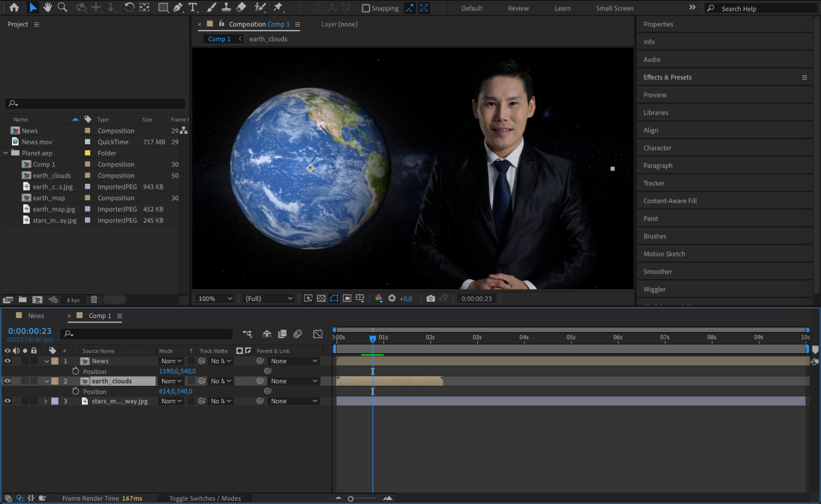The width and height of the screenshot is (821, 504).
Task: Open the Graph Editor in timeline
Action: point(317,334)
